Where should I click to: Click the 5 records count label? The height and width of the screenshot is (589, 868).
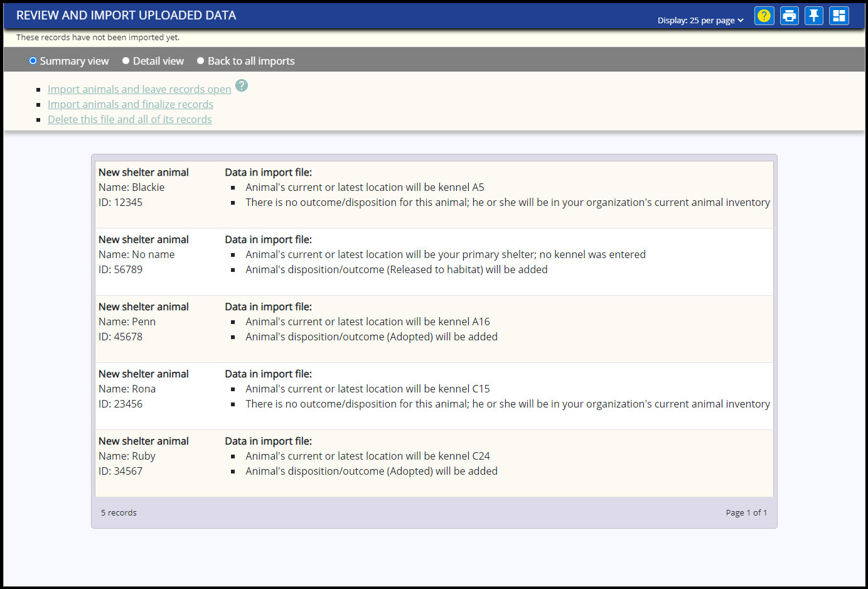tap(119, 512)
